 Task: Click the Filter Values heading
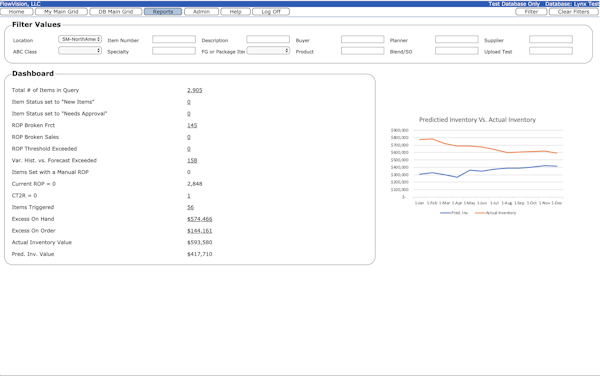tap(36, 24)
